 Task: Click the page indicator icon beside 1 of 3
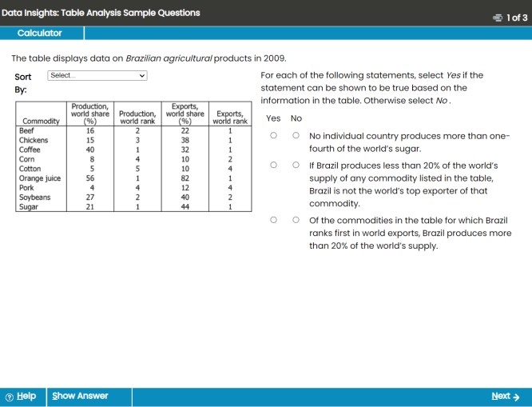pyautogui.click(x=498, y=18)
